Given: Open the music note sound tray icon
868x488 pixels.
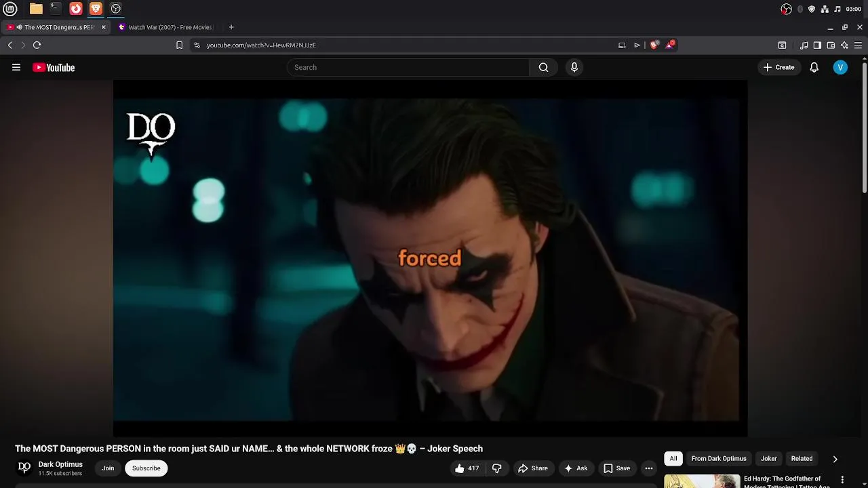Looking at the screenshot, I should [x=837, y=9].
